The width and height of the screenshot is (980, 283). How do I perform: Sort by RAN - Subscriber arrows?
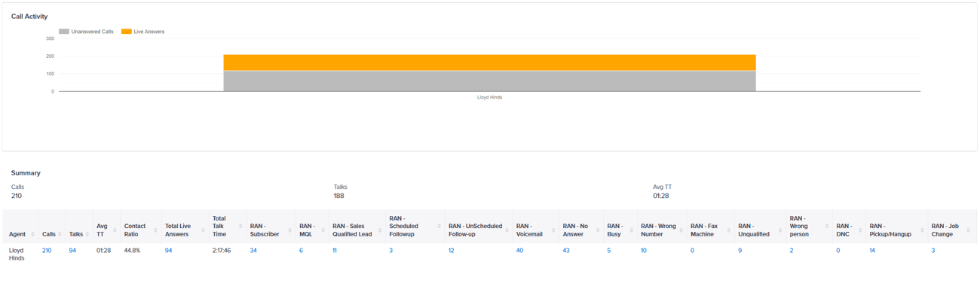(290, 230)
